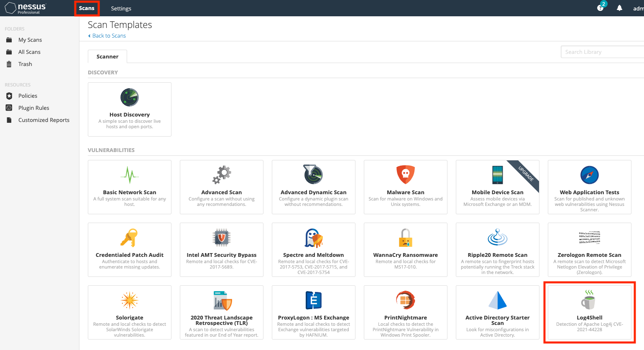Click the Search Library field
The height and width of the screenshot is (350, 644).
point(602,51)
